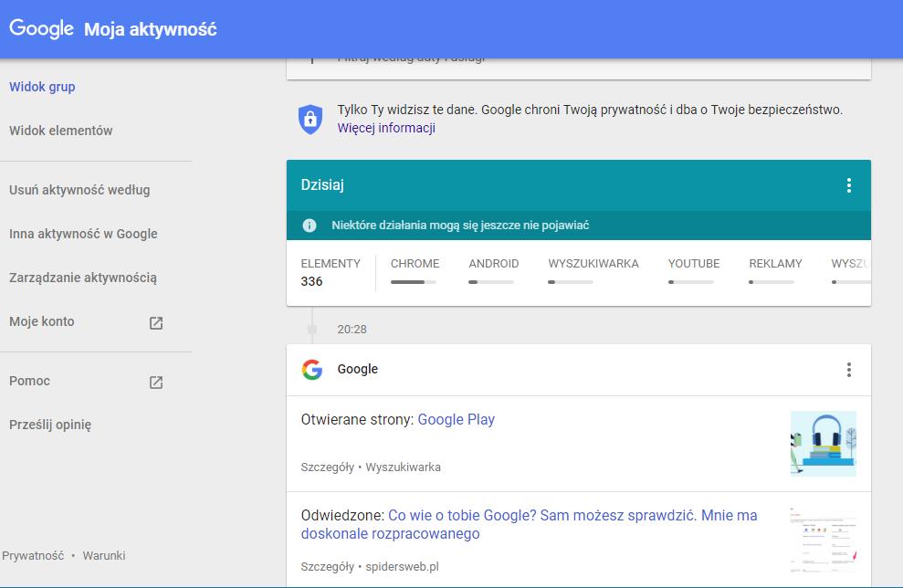Open the Co wie o tobie Google article link

pyautogui.click(x=529, y=524)
